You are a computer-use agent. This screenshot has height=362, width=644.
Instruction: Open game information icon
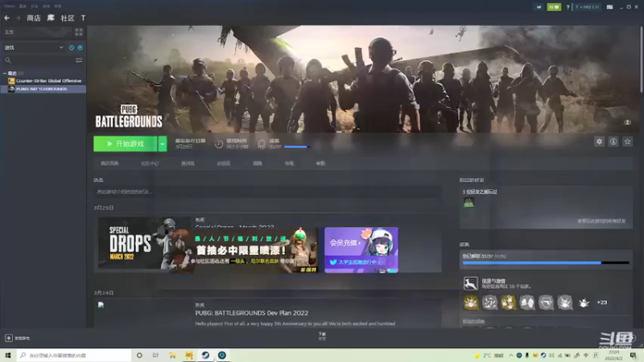pos(613,142)
